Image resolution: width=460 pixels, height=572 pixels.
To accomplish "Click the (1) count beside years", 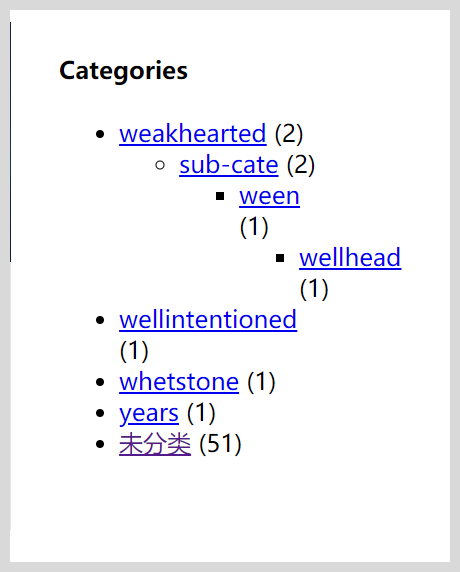I will point(201,413).
